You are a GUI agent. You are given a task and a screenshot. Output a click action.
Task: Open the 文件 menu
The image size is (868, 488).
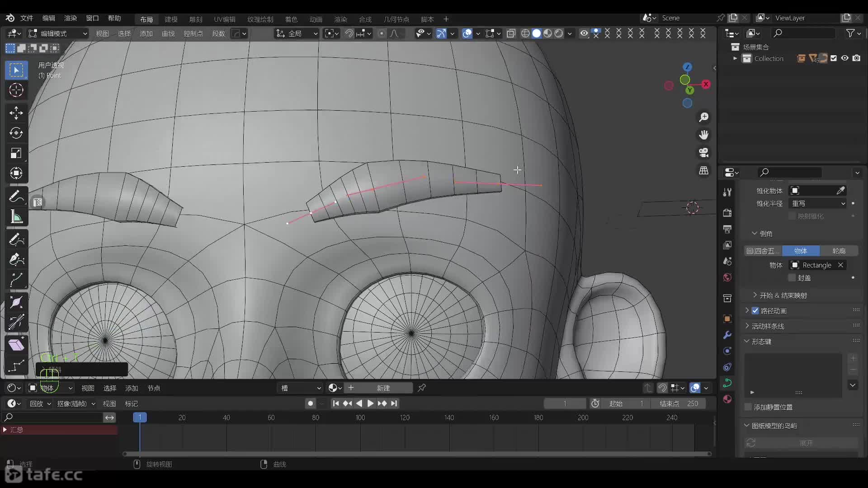[27, 18]
